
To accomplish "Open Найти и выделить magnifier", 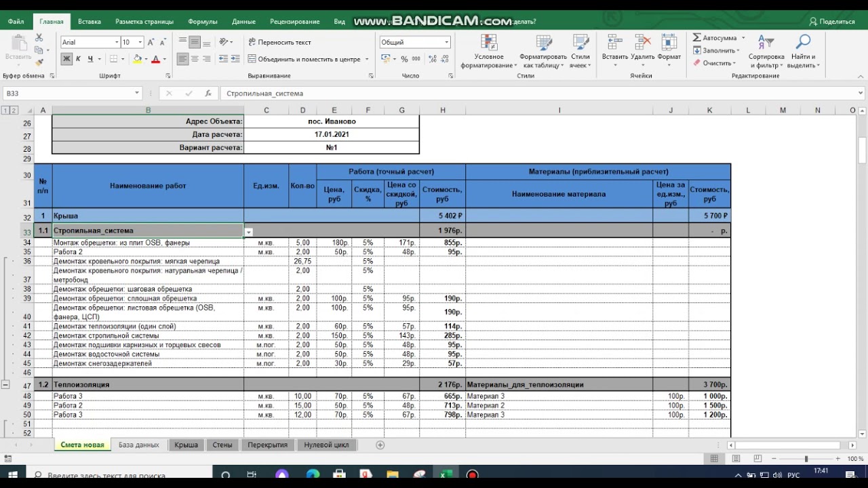I will click(803, 52).
